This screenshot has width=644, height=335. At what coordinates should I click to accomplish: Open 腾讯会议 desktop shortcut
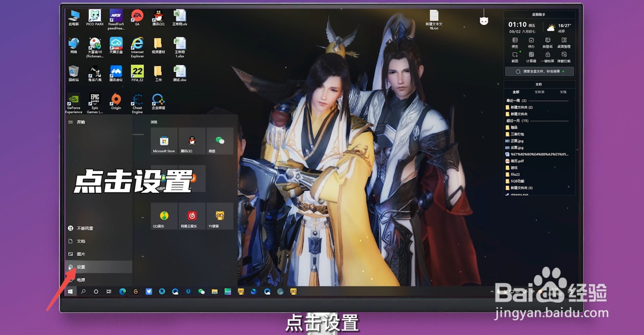point(116,74)
